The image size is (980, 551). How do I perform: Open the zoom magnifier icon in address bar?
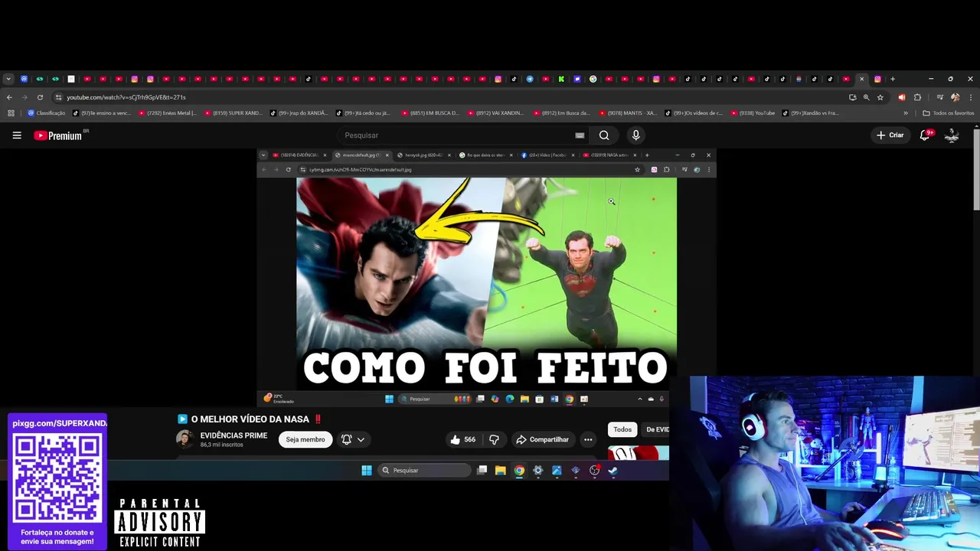(x=867, y=97)
